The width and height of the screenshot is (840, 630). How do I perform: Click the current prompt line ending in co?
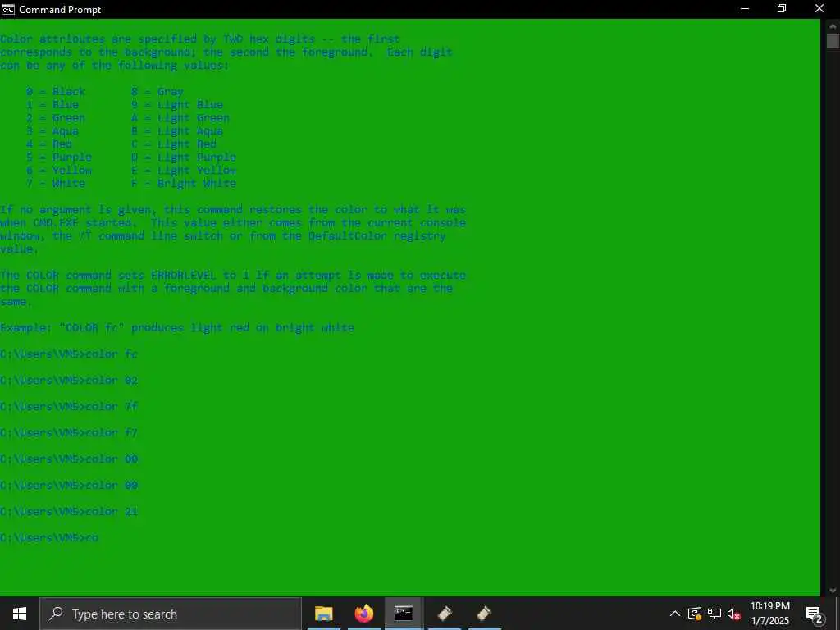pyautogui.click(x=49, y=537)
